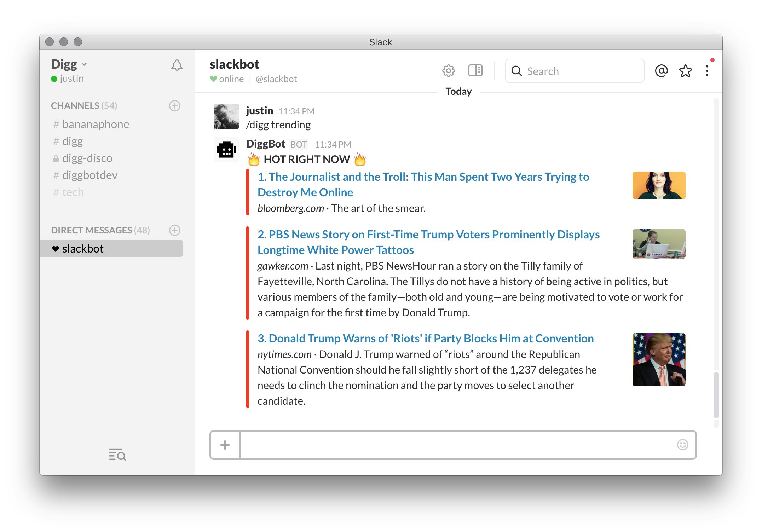
Task: Open the Donald Trump Warns of Riots link
Action: [x=426, y=339]
